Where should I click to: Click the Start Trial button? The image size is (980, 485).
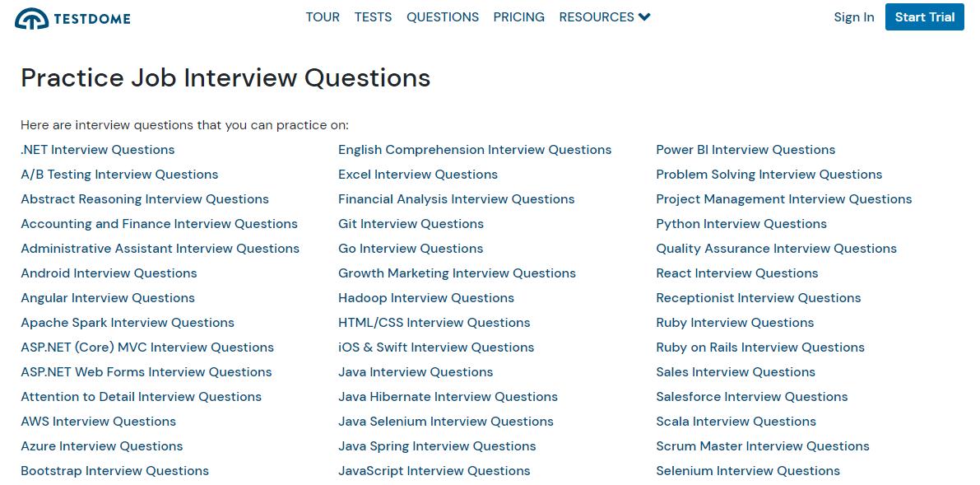click(x=924, y=17)
